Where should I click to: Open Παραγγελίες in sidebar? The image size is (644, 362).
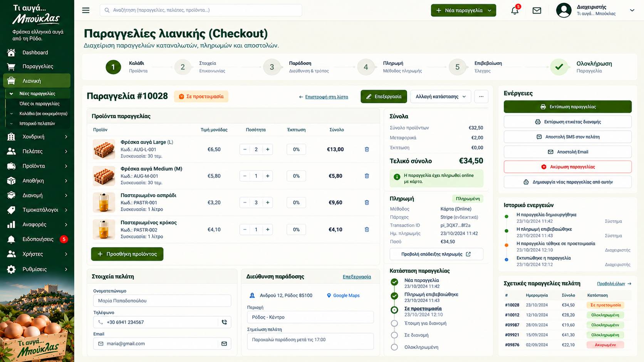pyautogui.click(x=37, y=67)
